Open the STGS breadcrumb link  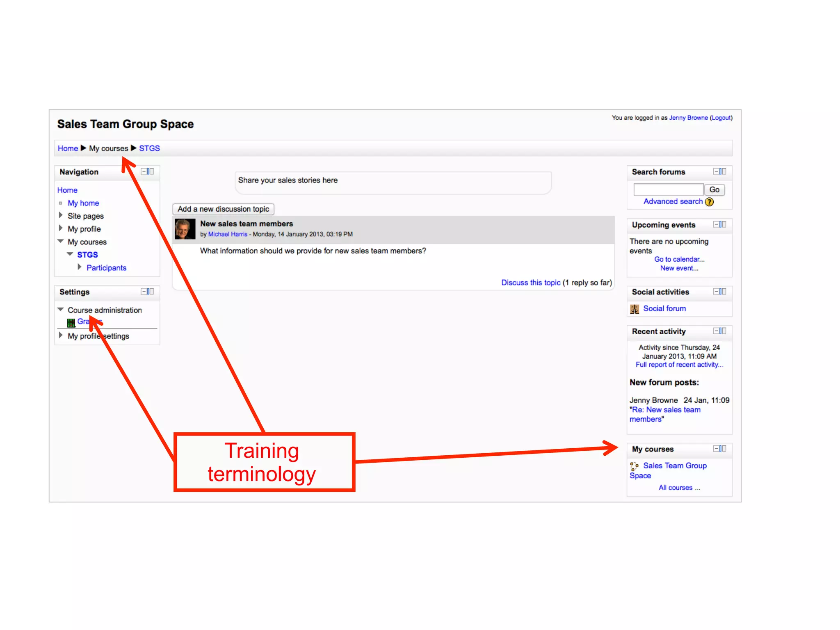tap(149, 148)
